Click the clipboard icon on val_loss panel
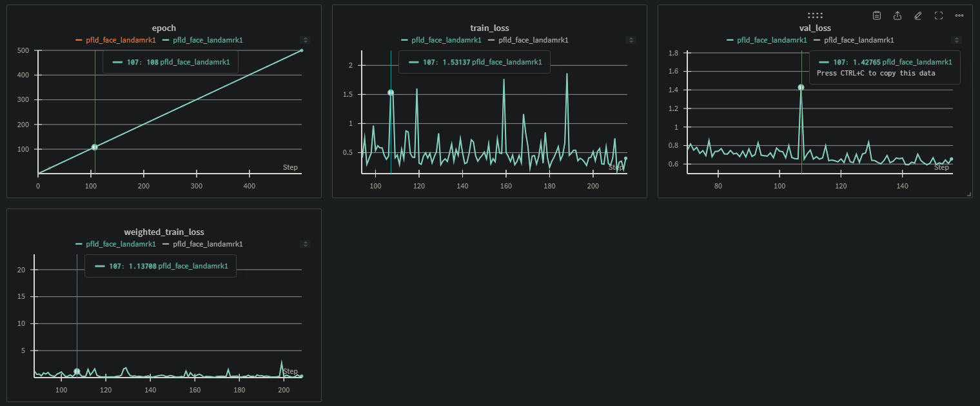 877,15
